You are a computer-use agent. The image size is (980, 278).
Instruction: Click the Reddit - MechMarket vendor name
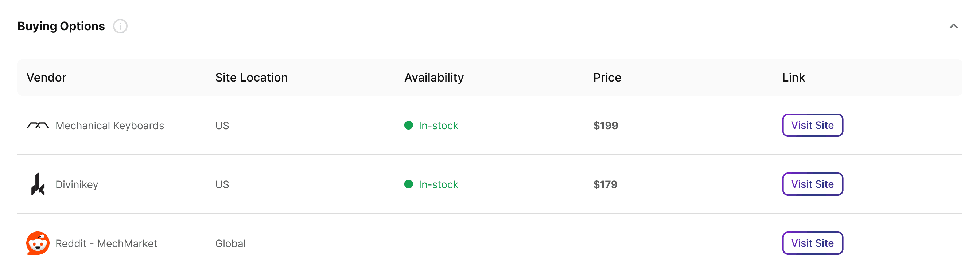[106, 243]
